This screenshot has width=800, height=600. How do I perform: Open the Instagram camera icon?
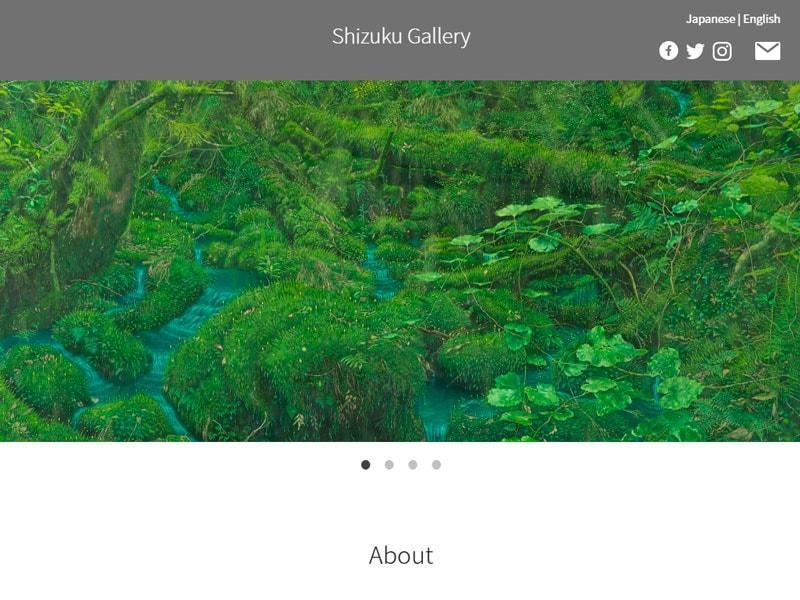click(722, 51)
